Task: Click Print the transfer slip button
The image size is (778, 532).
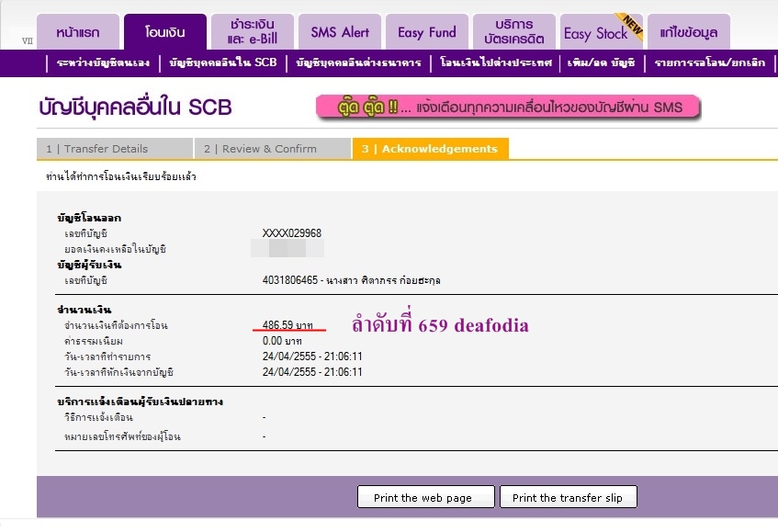Action: 569,497
